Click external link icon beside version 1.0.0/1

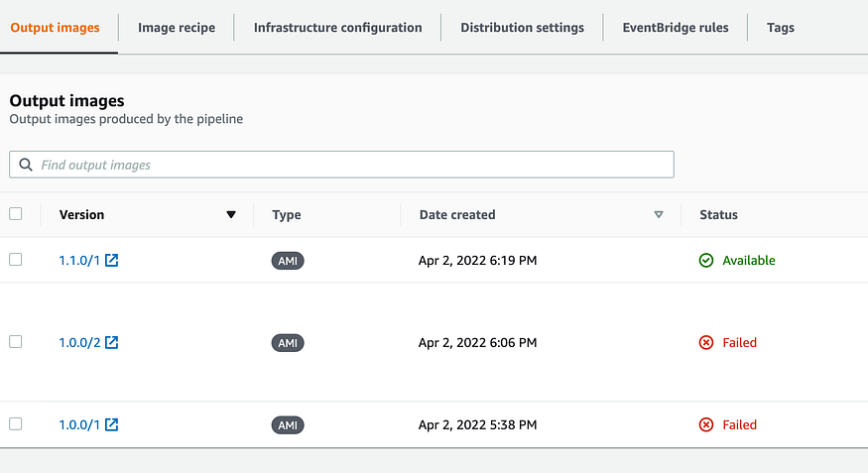coord(112,425)
